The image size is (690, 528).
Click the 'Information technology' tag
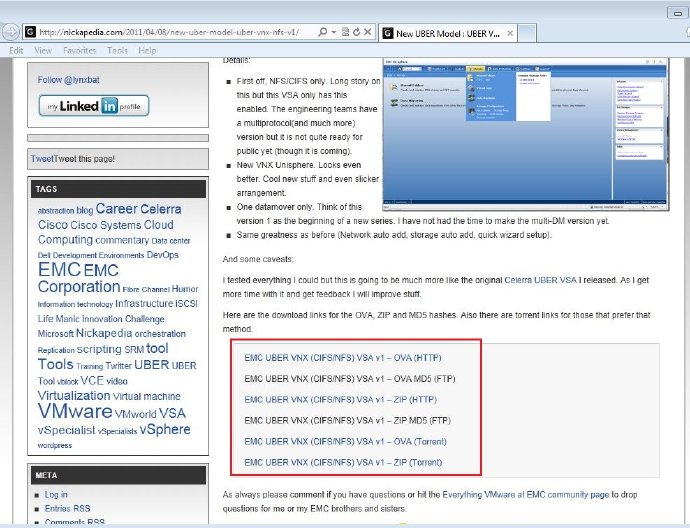tap(75, 304)
